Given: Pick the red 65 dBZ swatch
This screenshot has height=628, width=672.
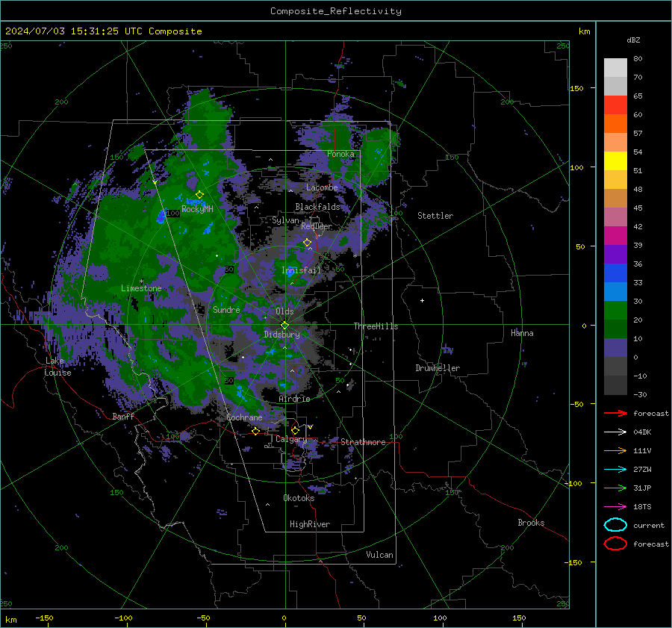Looking at the screenshot, I should (615, 105).
